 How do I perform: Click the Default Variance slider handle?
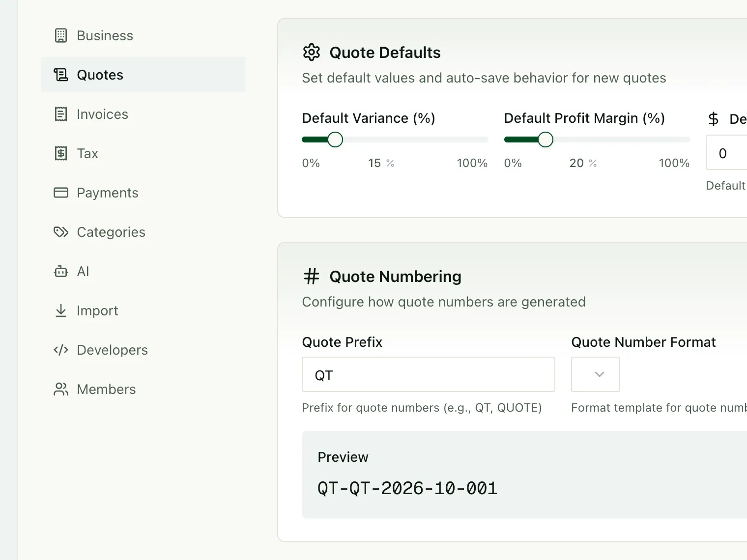(x=335, y=140)
